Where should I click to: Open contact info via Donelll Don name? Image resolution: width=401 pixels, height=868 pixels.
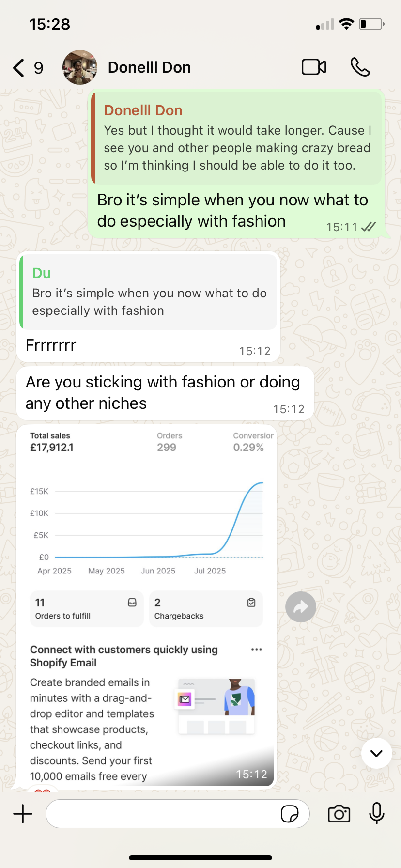tap(149, 67)
